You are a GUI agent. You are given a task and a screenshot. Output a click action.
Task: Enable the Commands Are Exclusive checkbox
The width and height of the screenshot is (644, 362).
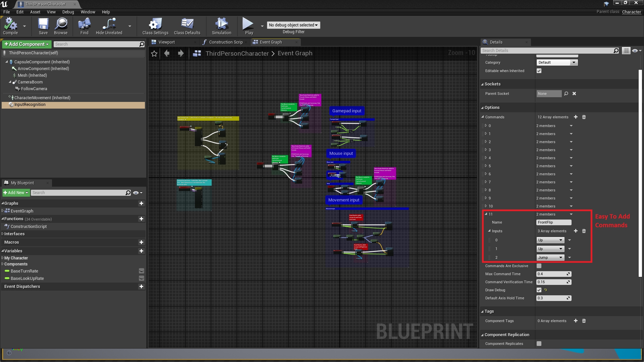point(539,266)
